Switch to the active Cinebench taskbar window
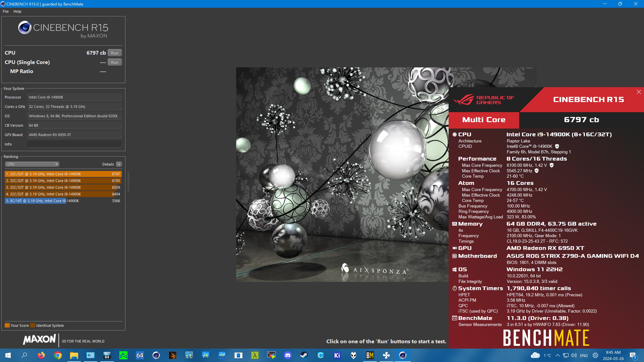 point(403,355)
